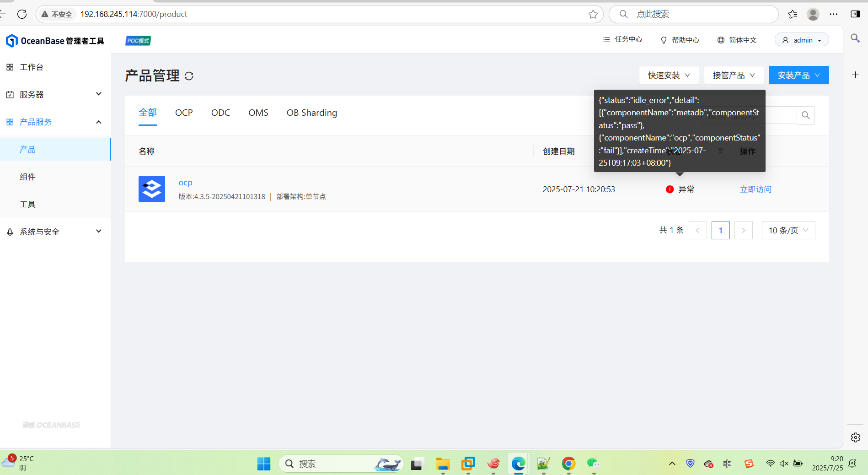Click the ocp product icon thumbnail

pos(152,189)
